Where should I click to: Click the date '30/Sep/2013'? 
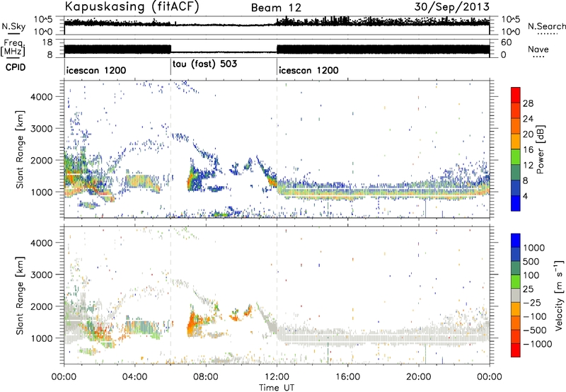(452, 6)
